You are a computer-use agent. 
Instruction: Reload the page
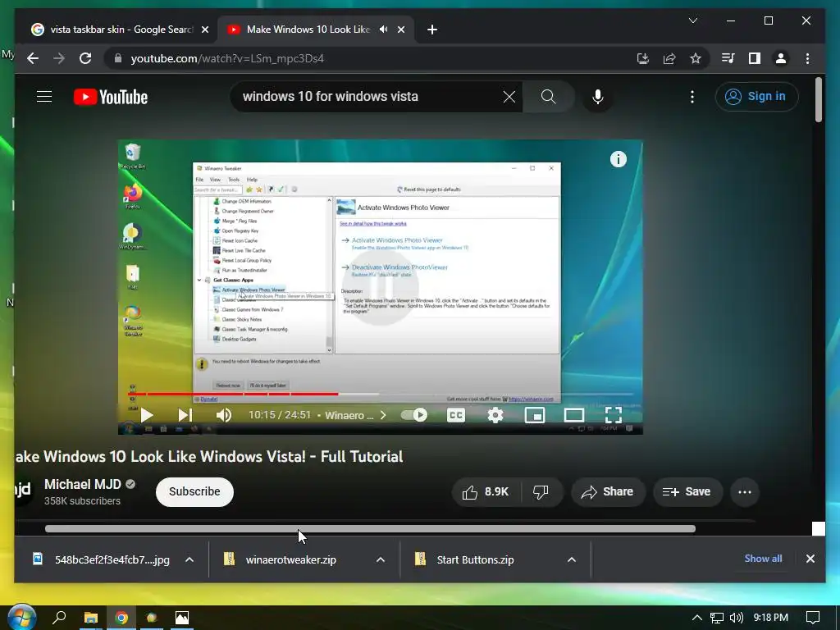(85, 58)
